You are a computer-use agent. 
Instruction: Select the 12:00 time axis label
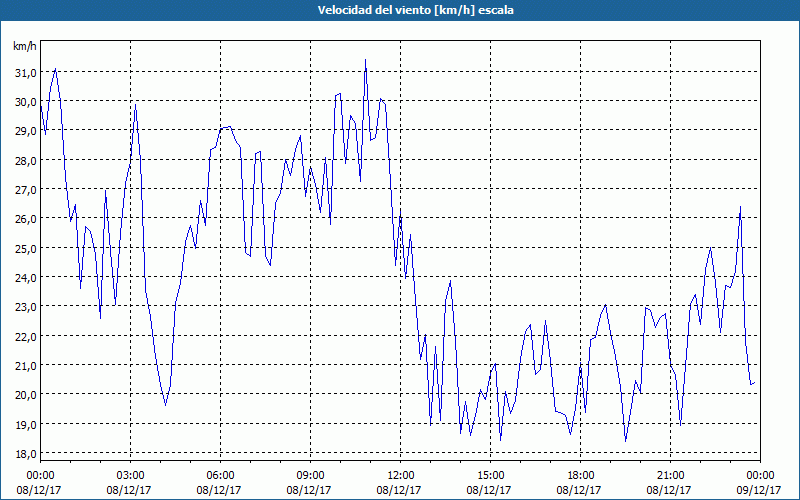point(401,476)
